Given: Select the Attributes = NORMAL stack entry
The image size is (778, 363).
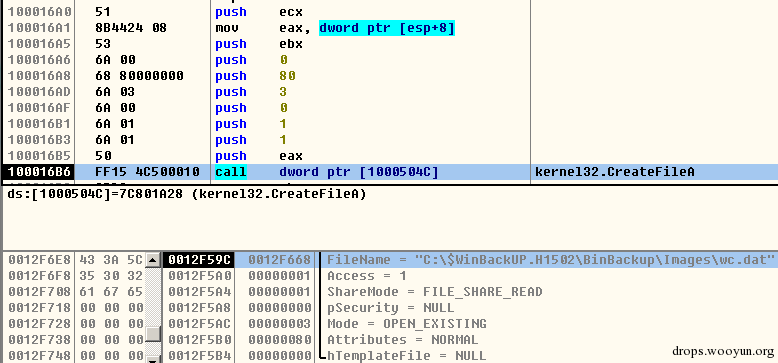Looking at the screenshot, I should (470, 340).
